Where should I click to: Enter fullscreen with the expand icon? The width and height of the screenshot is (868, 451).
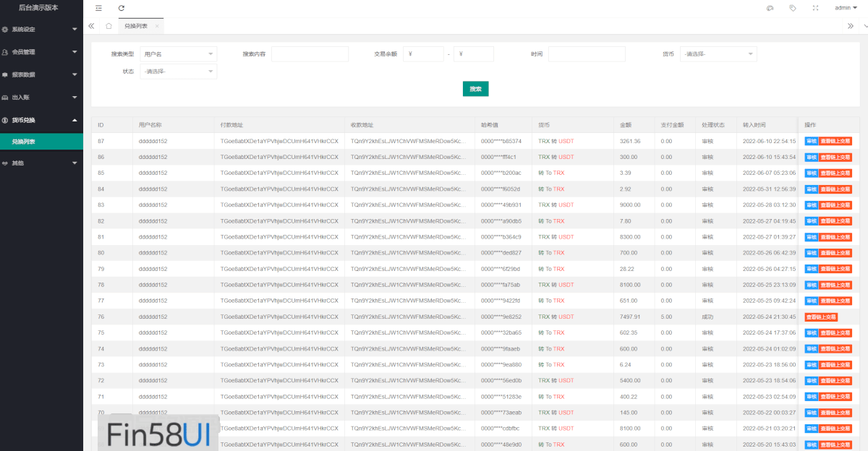coord(815,8)
